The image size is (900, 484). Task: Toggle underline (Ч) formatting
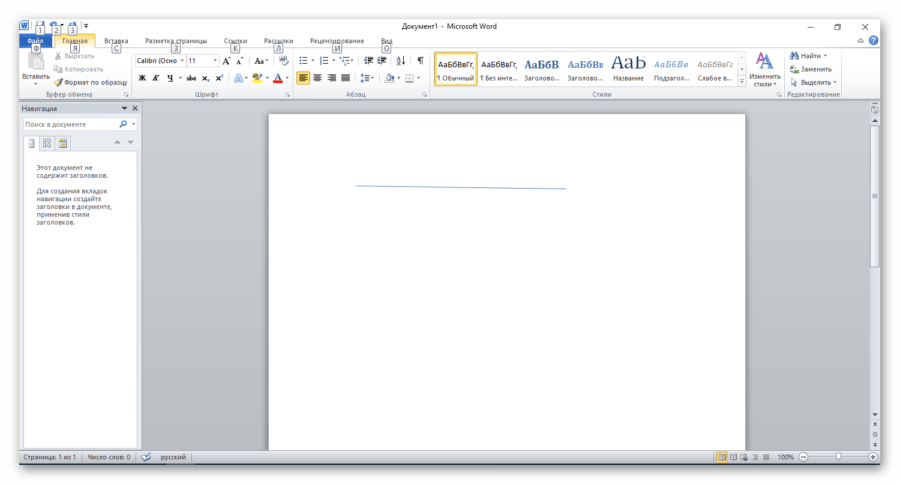(x=169, y=78)
